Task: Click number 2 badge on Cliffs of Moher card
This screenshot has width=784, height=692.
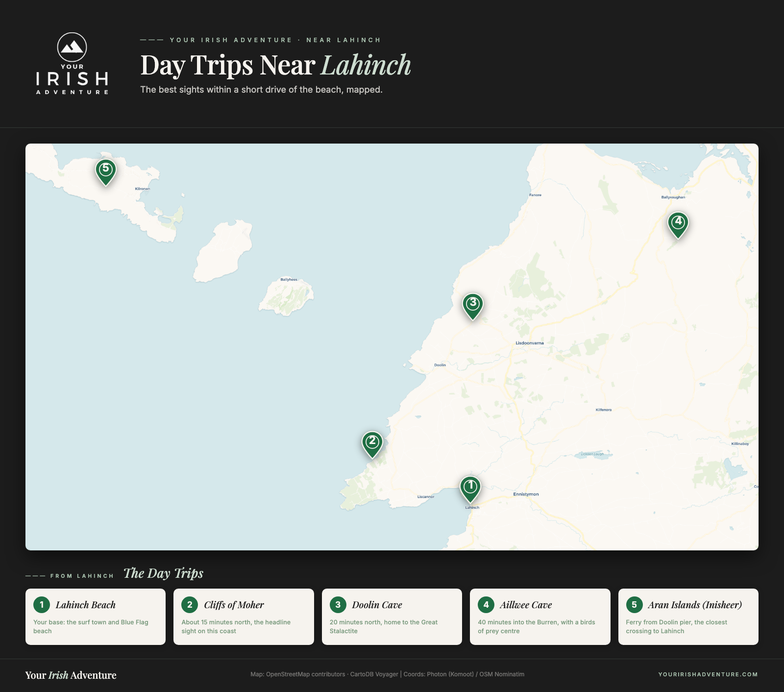Action: (190, 605)
